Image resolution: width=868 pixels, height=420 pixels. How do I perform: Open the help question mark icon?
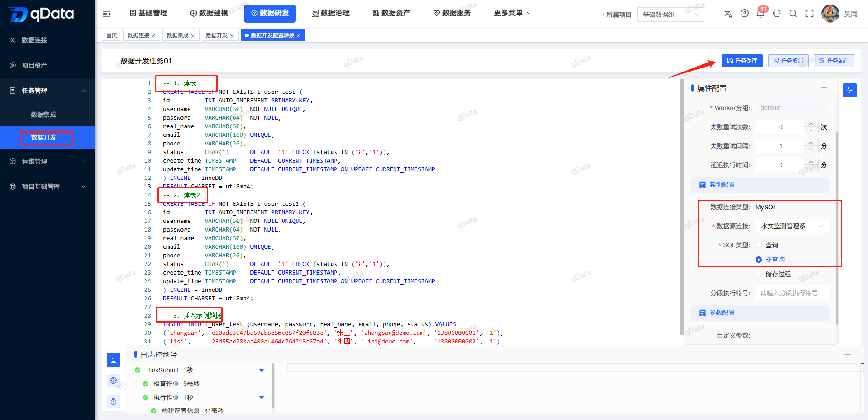[x=745, y=14]
